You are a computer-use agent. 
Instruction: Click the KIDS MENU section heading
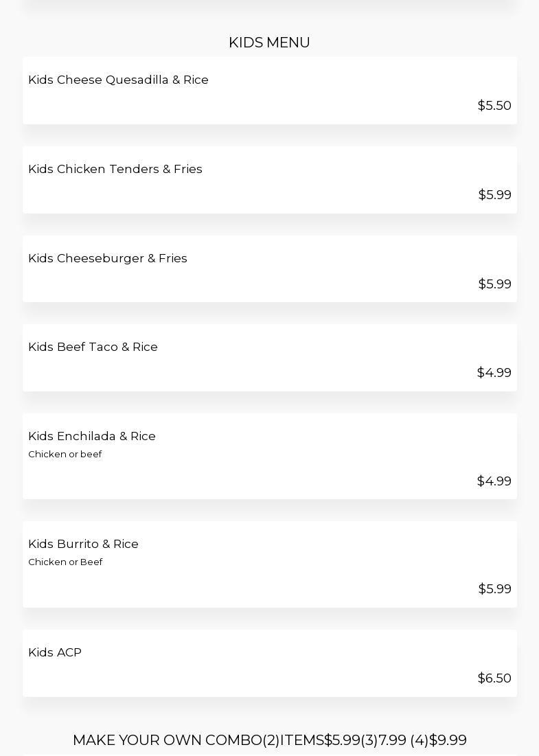(269, 43)
